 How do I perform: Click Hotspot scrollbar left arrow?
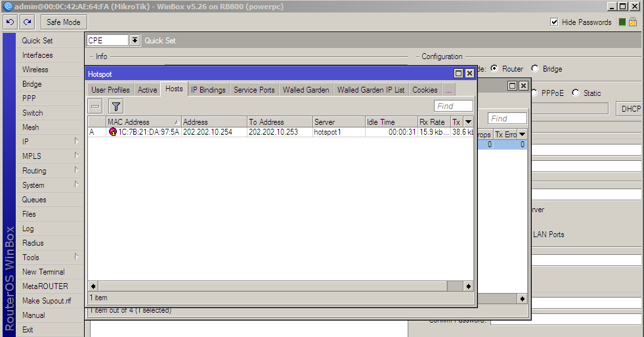point(93,286)
